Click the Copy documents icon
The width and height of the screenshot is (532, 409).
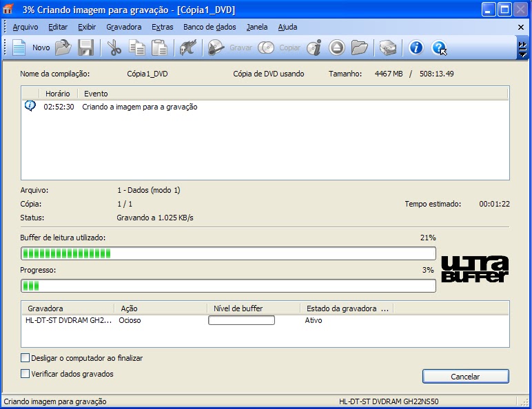click(x=136, y=48)
